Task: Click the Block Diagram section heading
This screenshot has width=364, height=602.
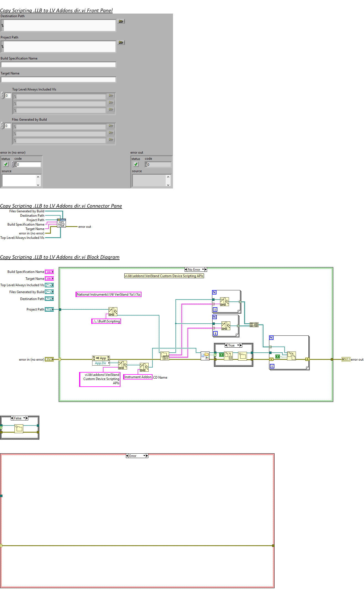Action: pyautogui.click(x=60, y=257)
